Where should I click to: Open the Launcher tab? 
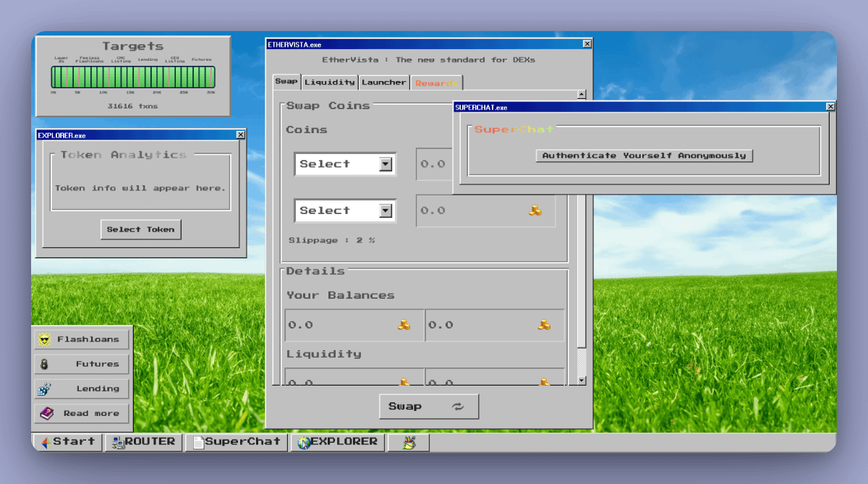384,82
